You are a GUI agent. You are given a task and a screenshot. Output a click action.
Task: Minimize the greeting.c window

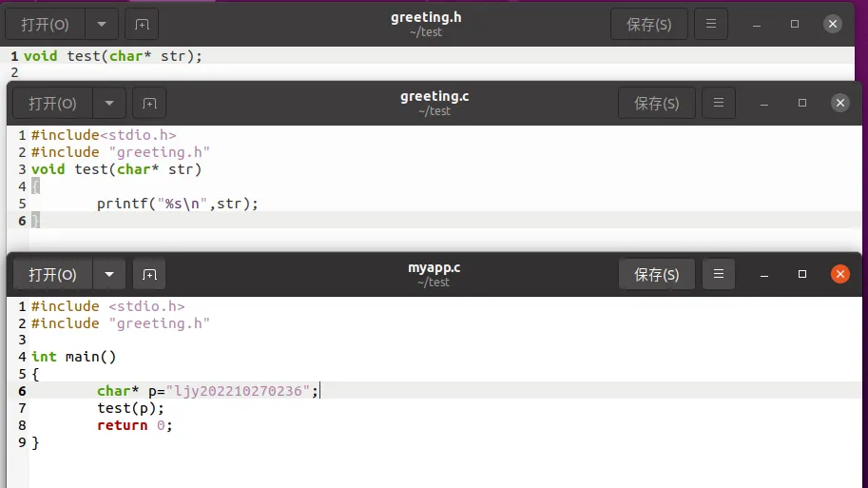(x=763, y=103)
